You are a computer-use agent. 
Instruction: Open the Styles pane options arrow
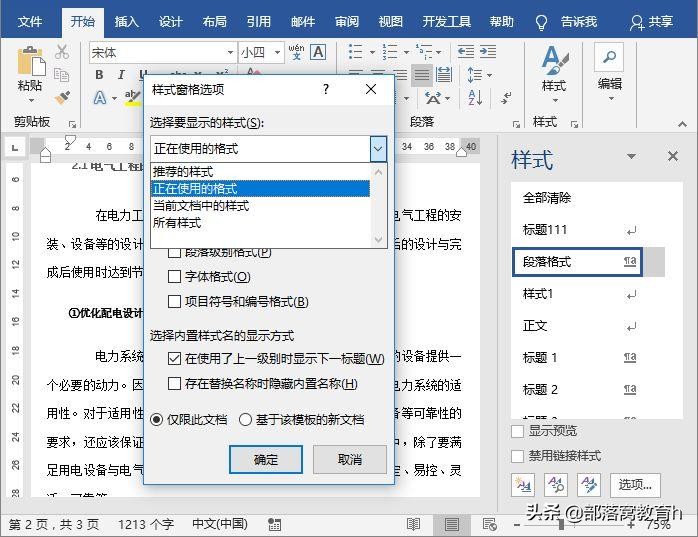631,156
